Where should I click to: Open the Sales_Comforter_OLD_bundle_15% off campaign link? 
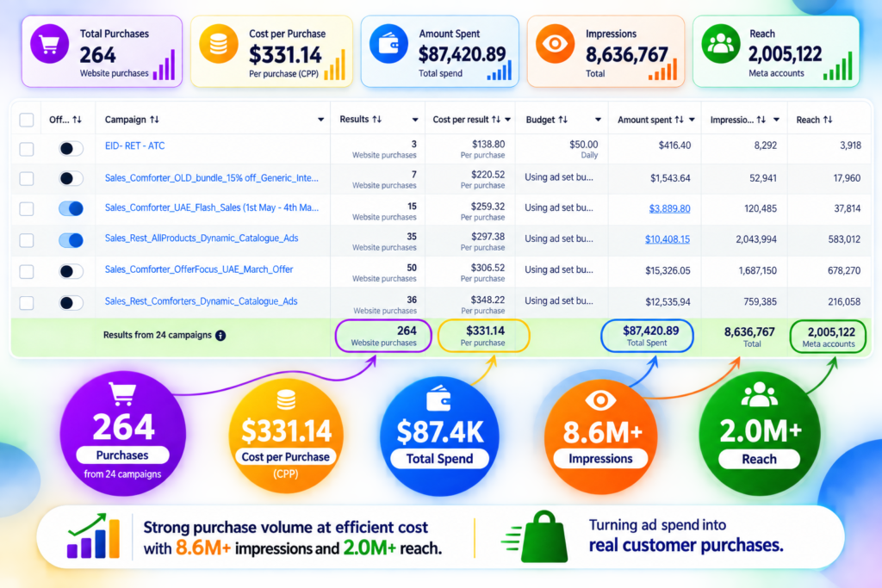(x=212, y=178)
